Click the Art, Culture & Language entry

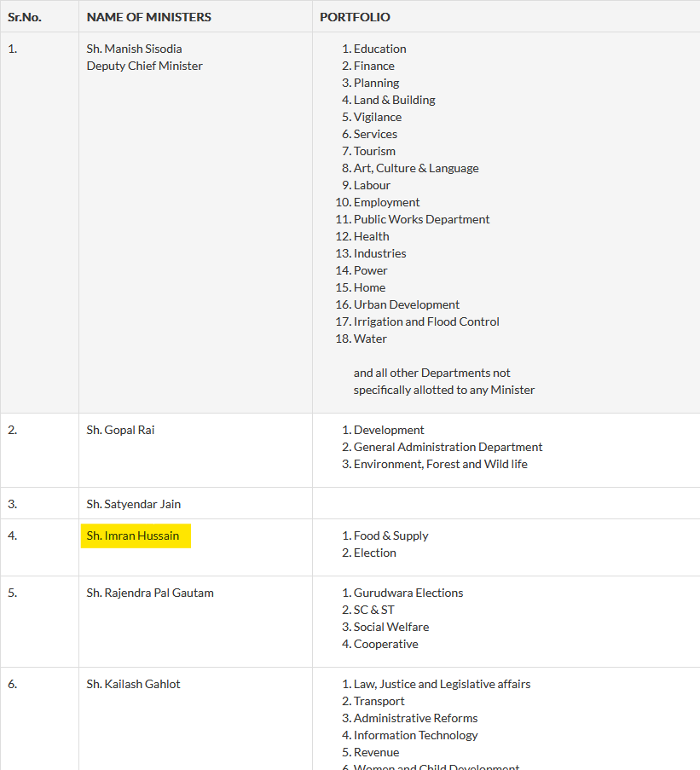tap(416, 168)
